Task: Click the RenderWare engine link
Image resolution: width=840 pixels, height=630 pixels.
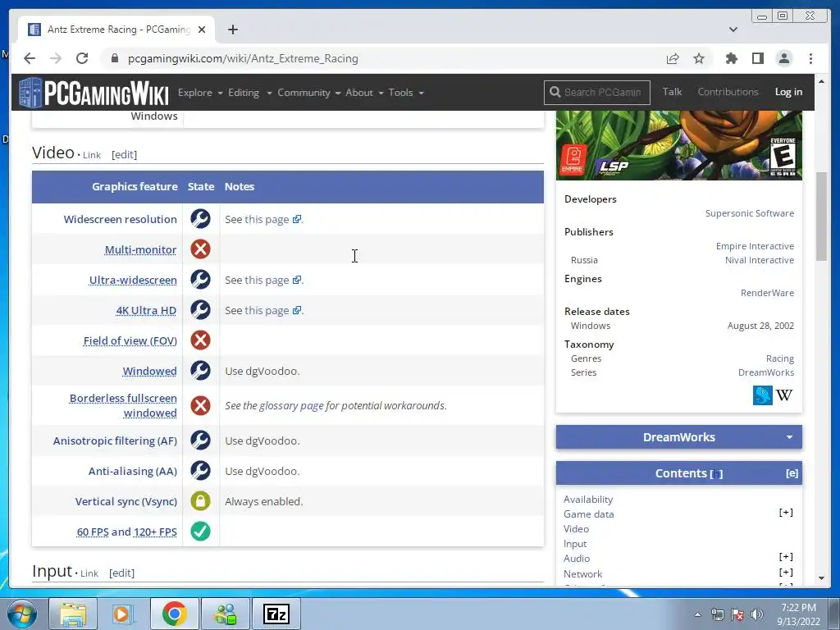Action: [x=767, y=293]
